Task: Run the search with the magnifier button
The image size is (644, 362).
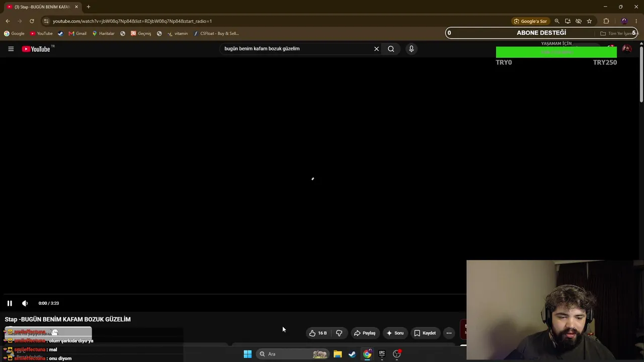Action: [391, 49]
